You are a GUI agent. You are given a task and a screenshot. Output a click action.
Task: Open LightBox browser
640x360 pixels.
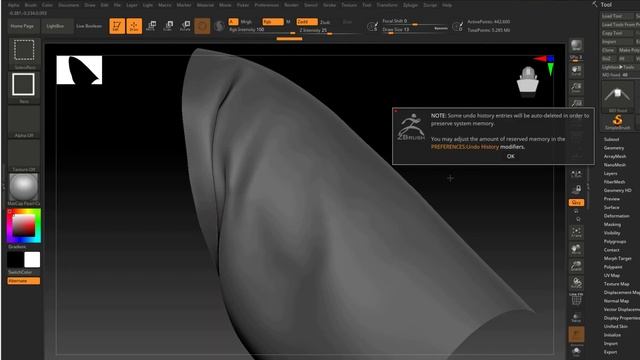(x=56, y=26)
